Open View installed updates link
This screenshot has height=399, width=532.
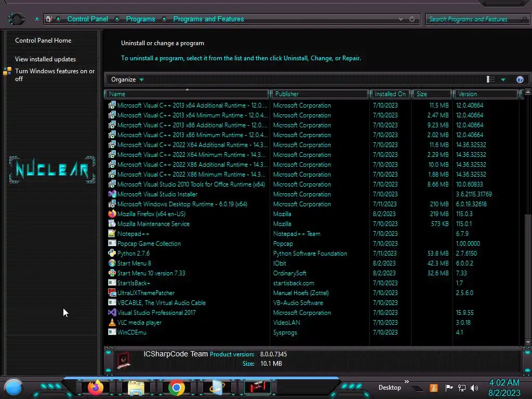(x=46, y=59)
